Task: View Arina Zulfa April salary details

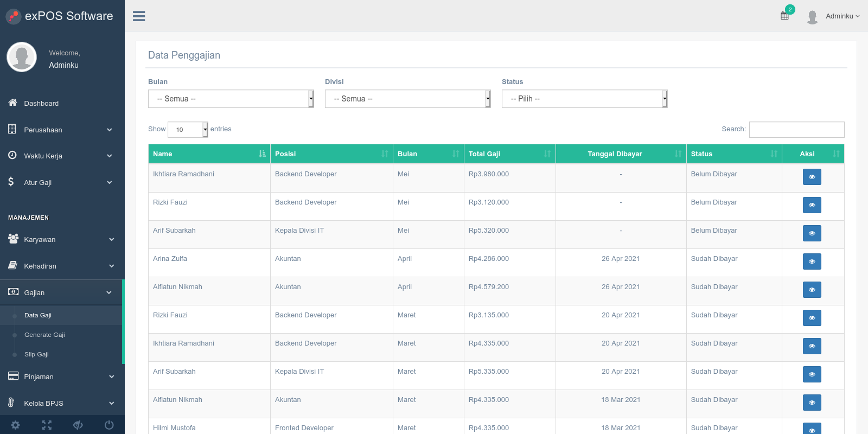Action: [812, 261]
